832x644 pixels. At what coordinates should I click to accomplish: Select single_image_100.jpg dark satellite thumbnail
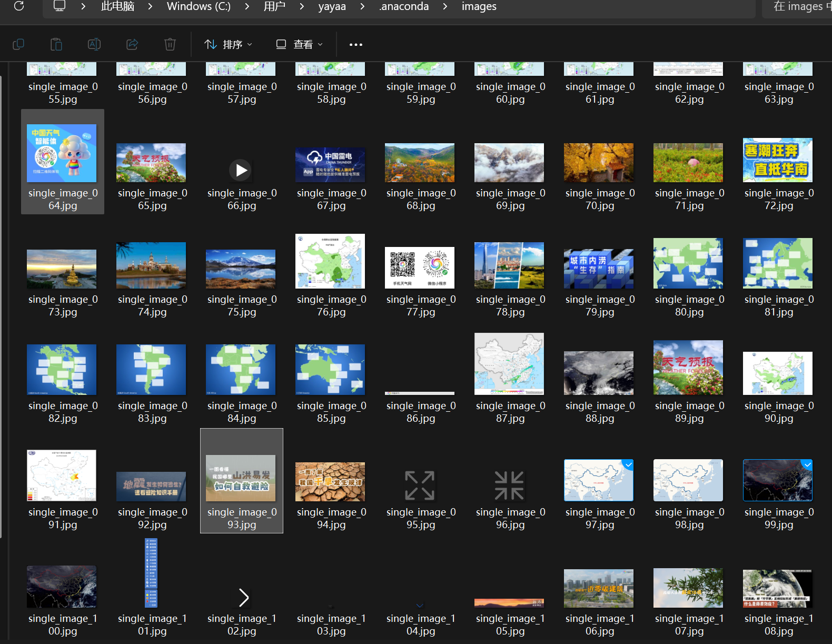pyautogui.click(x=62, y=587)
